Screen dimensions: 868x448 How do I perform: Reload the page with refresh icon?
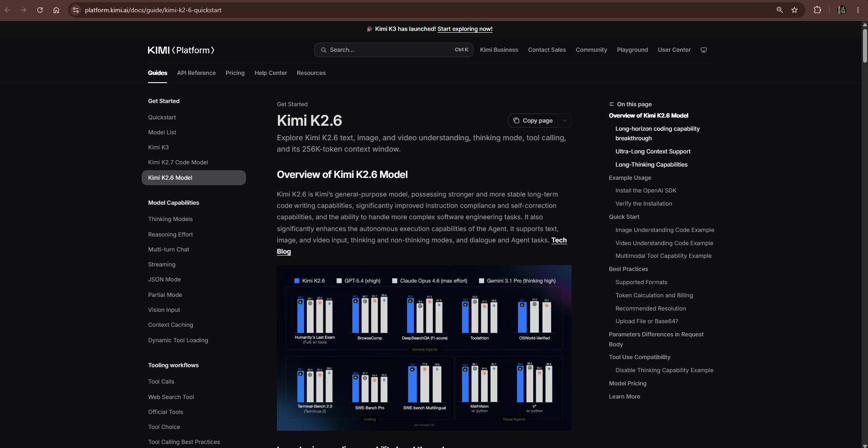coord(40,10)
